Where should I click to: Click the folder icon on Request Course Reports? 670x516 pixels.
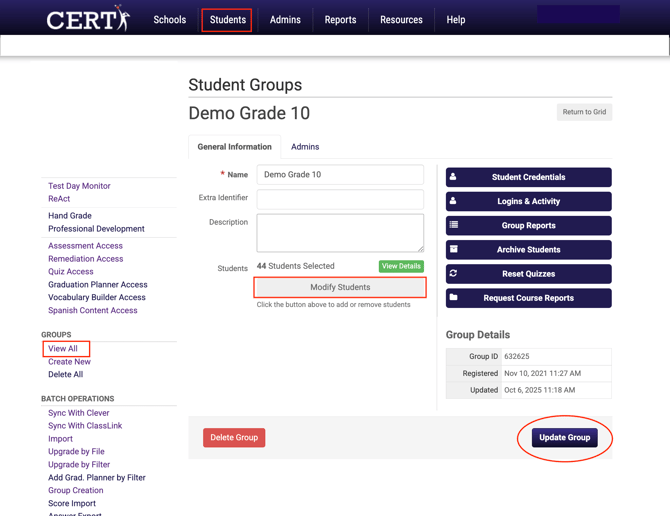click(x=453, y=297)
